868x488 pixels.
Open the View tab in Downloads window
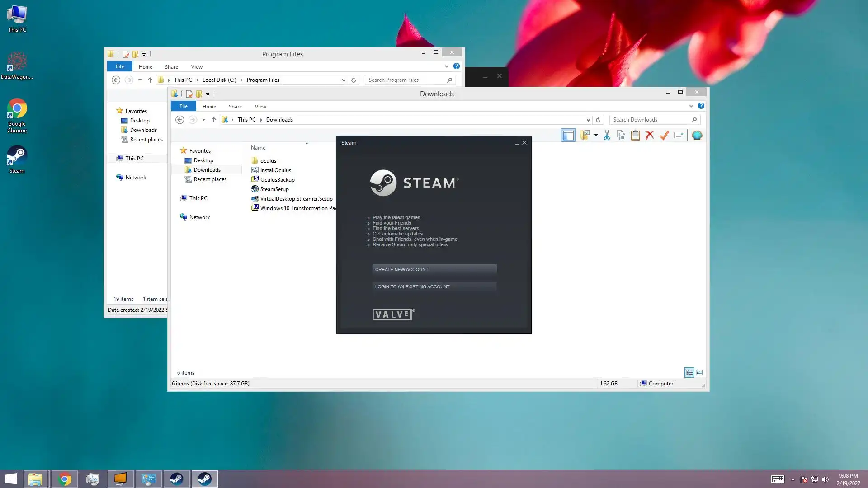click(260, 107)
